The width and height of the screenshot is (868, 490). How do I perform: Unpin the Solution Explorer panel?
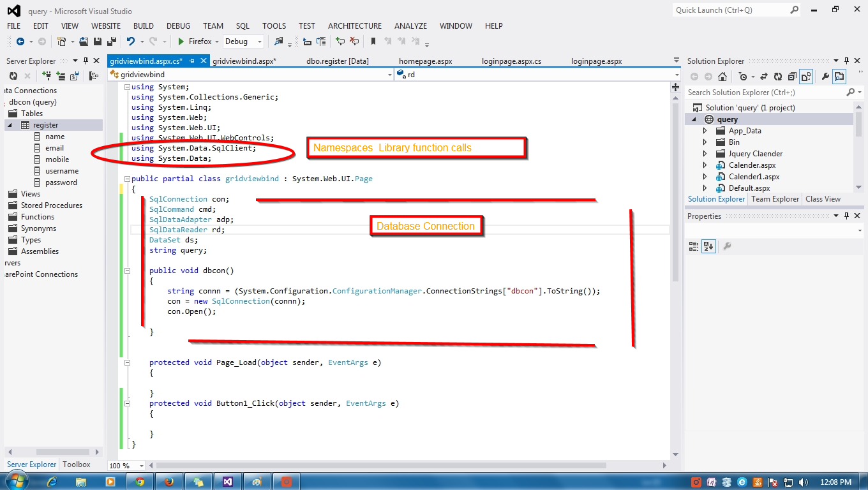(846, 61)
